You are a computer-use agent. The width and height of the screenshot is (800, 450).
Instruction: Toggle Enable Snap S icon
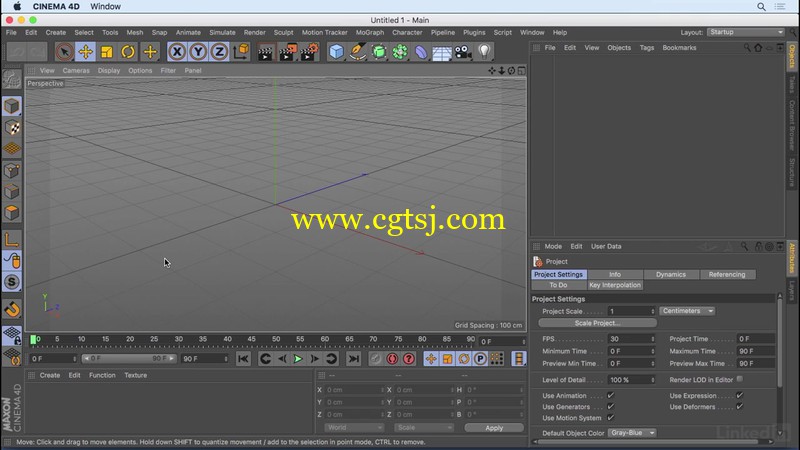(x=12, y=282)
